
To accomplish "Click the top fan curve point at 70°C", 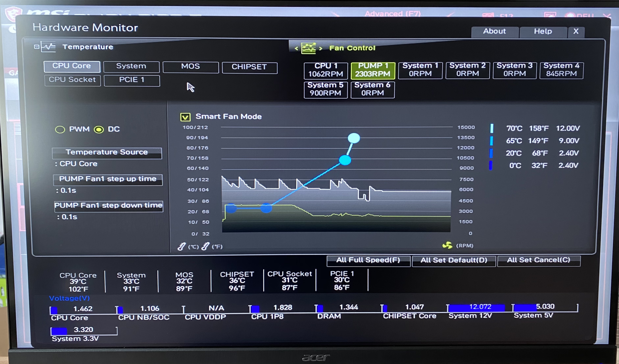I will 354,138.
